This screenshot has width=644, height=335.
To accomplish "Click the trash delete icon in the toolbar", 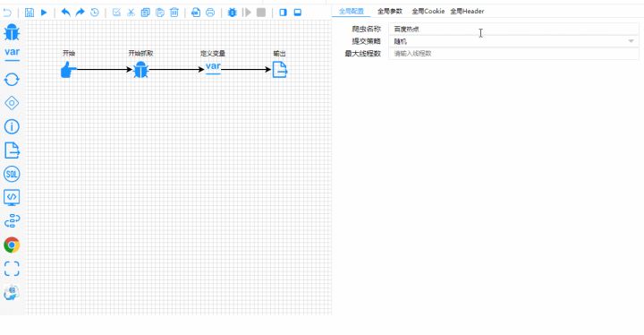I will point(174,13).
